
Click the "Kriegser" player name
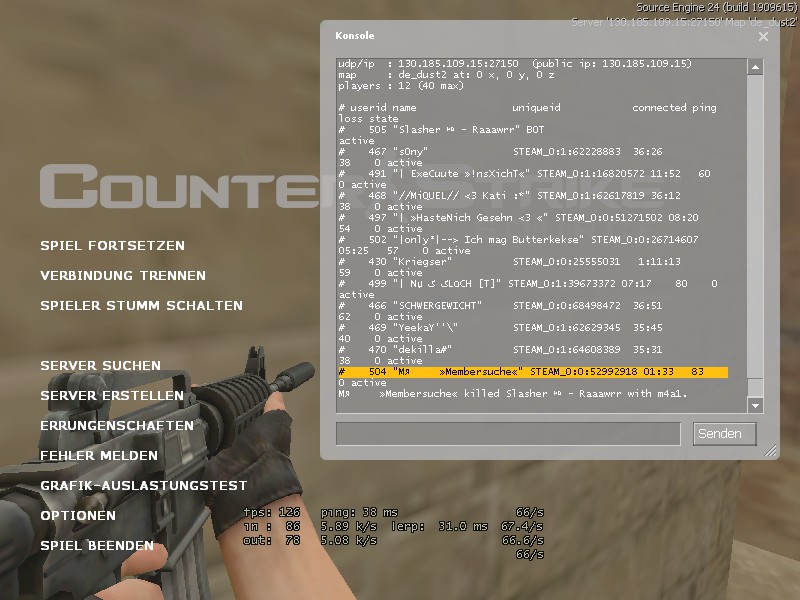pyautogui.click(x=422, y=262)
